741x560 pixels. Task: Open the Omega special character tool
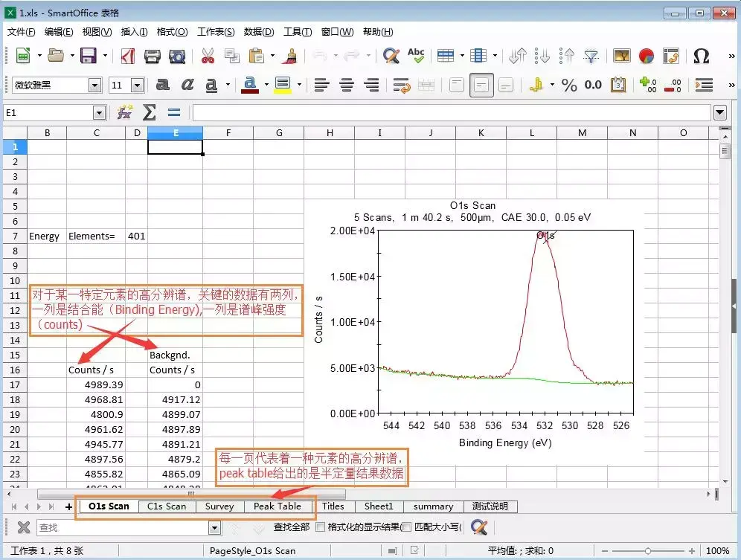click(x=702, y=57)
